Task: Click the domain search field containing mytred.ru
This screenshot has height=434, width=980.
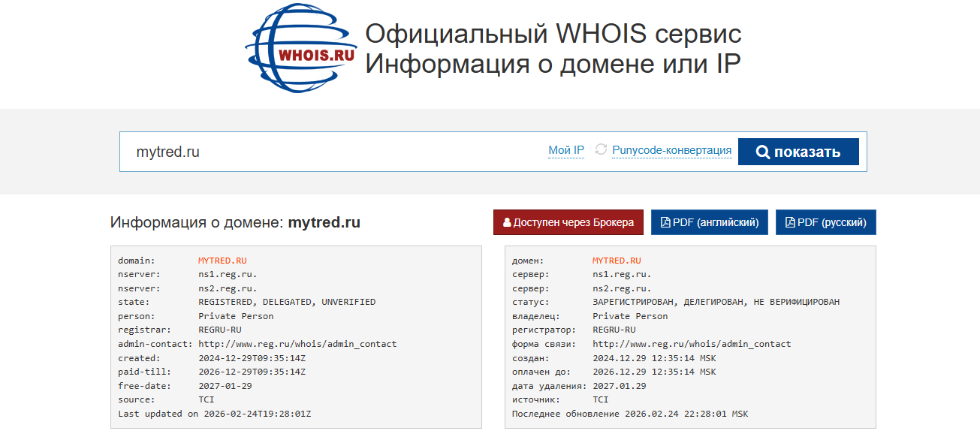Action: pyautogui.click(x=330, y=152)
